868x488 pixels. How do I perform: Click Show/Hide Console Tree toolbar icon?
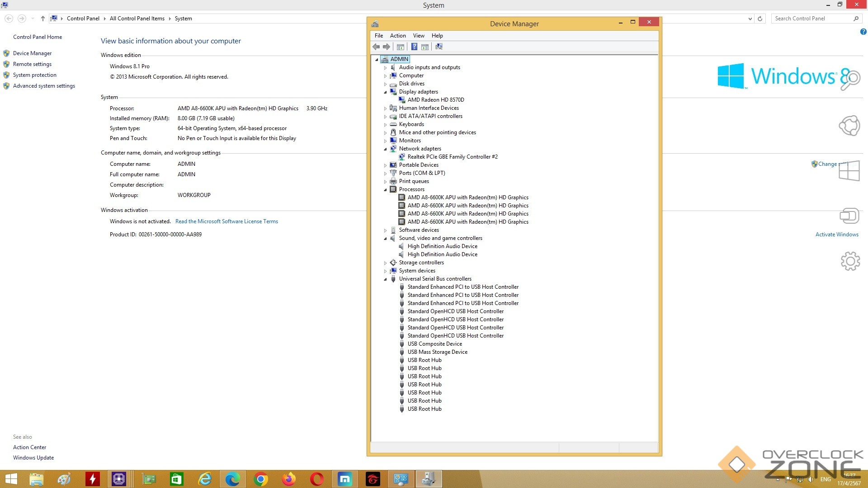pos(401,47)
